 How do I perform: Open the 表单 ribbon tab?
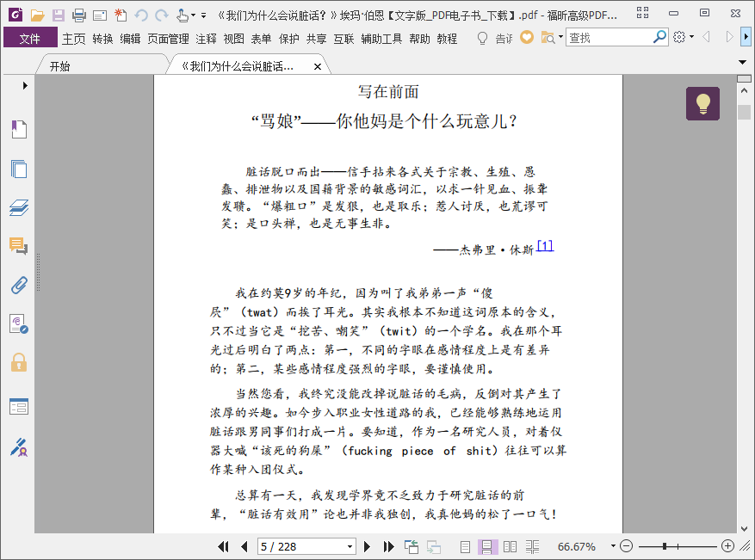pos(261,39)
